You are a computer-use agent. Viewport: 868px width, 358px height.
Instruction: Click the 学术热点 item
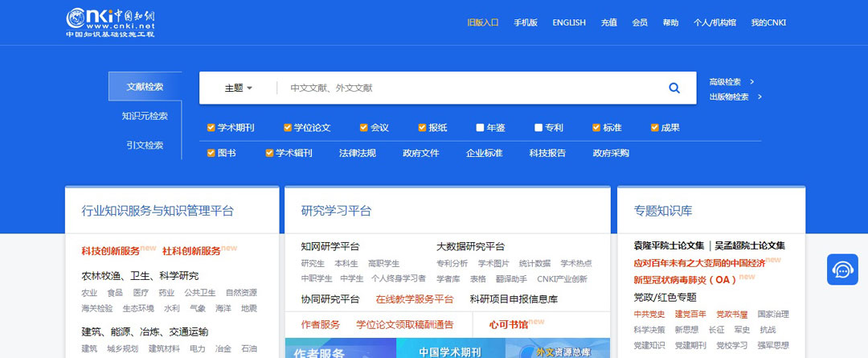pyautogui.click(x=576, y=263)
